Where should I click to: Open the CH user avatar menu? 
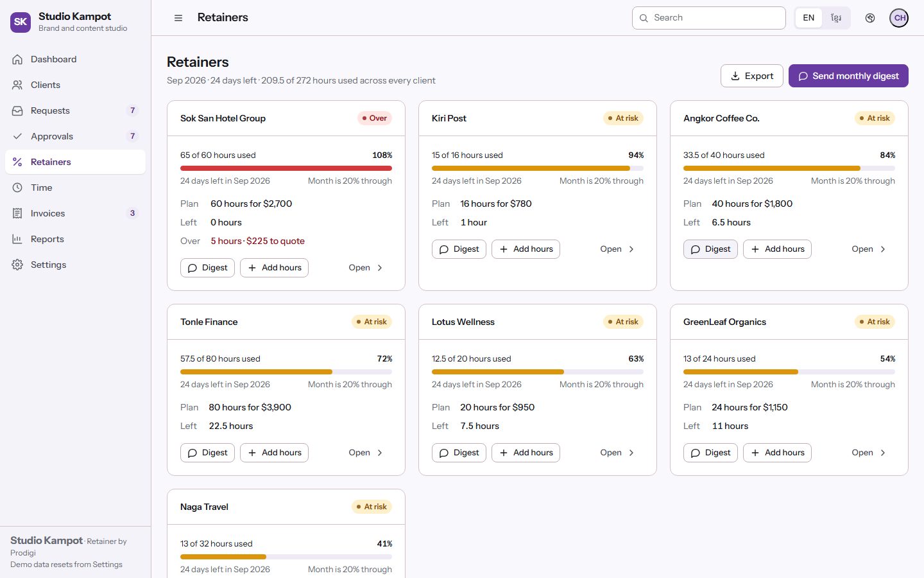pos(899,18)
